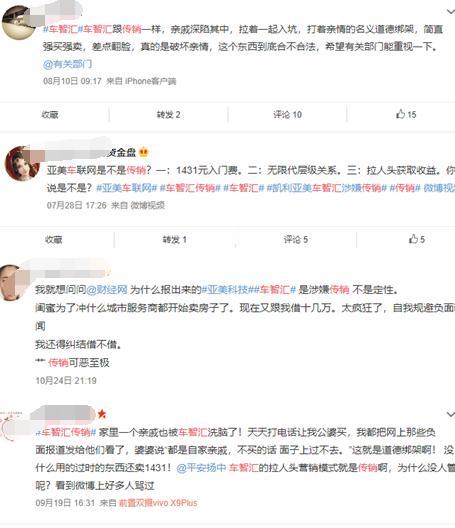
Task: Click 收藏 under the second post
Action: click(x=54, y=240)
